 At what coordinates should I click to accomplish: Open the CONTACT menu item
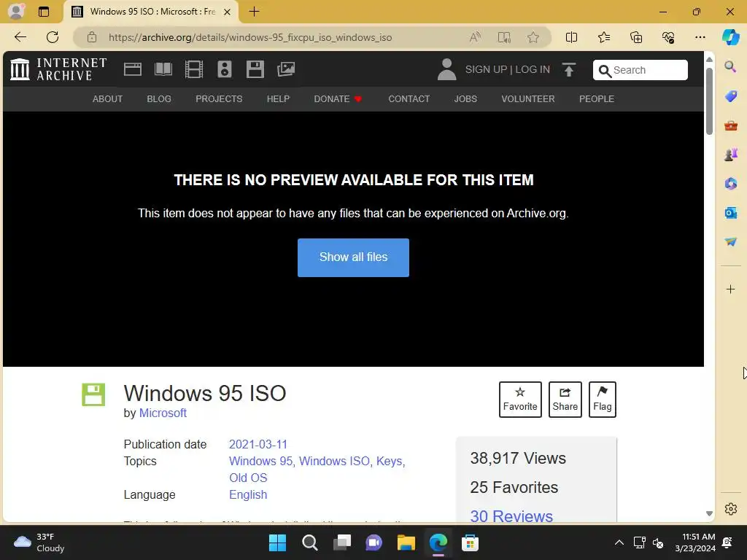[409, 99]
